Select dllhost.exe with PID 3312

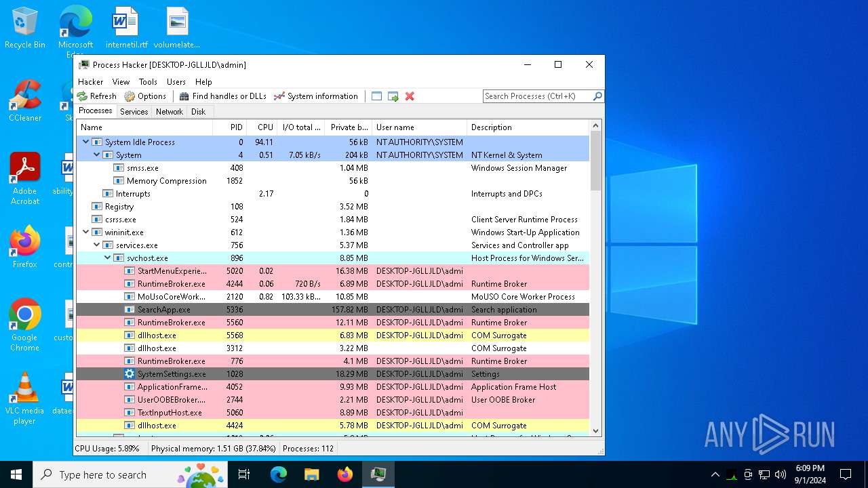(332, 348)
